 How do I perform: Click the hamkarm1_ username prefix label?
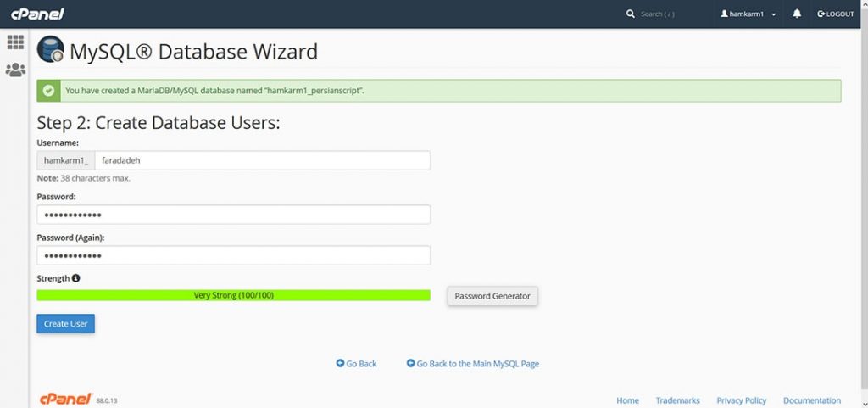[x=66, y=160]
